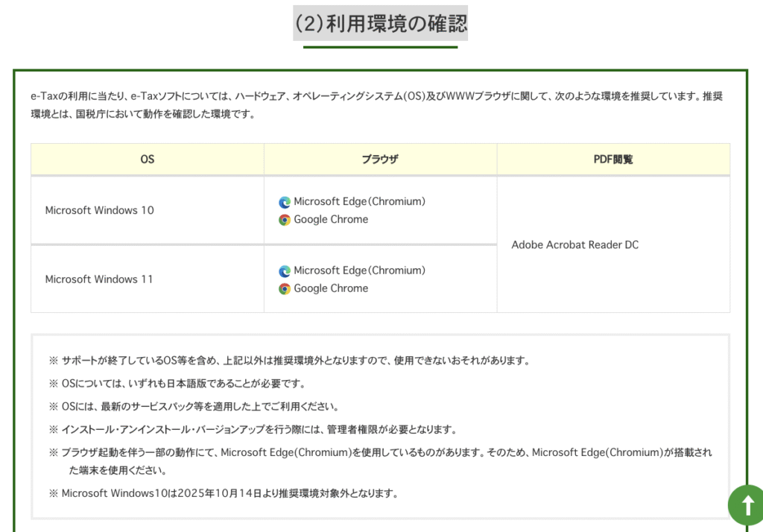Click Microsoft Edge(Chromium) text in Windows 10 row
This screenshot has height=532, width=763.
(x=359, y=201)
